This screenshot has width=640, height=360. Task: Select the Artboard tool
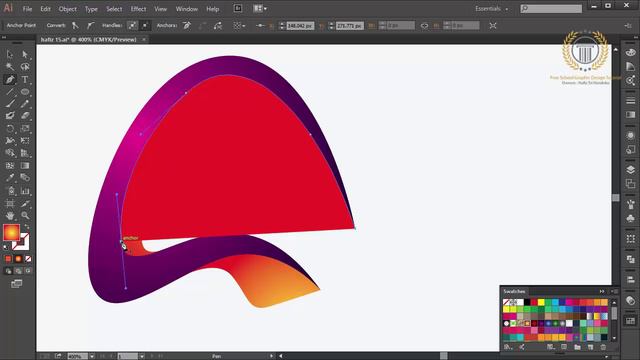(10, 203)
